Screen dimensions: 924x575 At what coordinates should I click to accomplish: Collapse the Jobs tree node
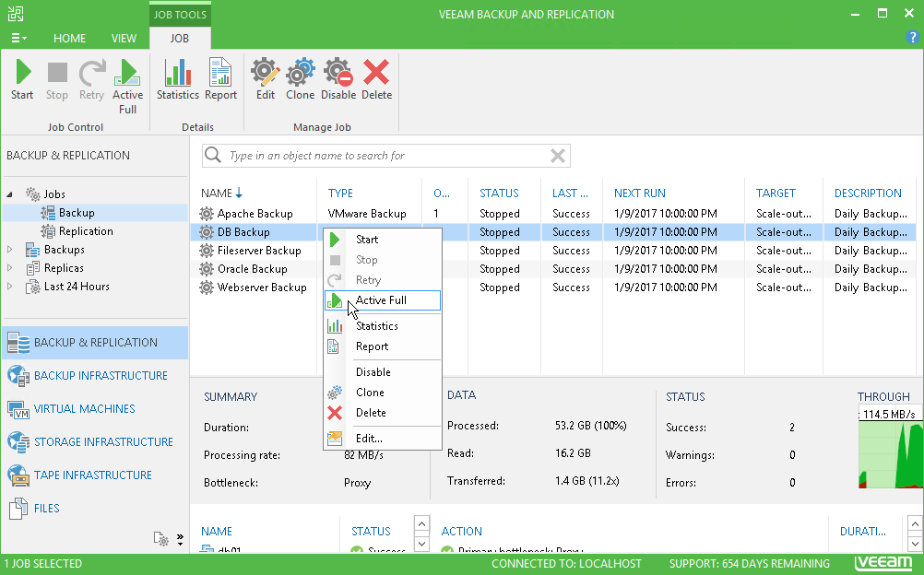click(x=10, y=194)
